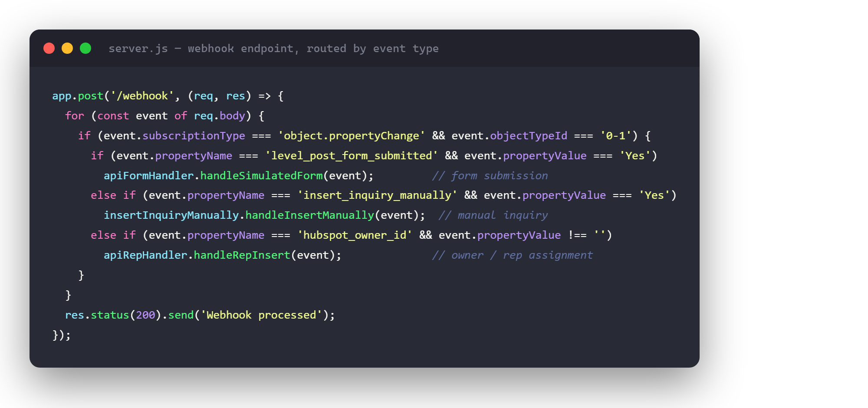
Task: Click 'apiRepHandler' identifier
Action: [x=145, y=255]
